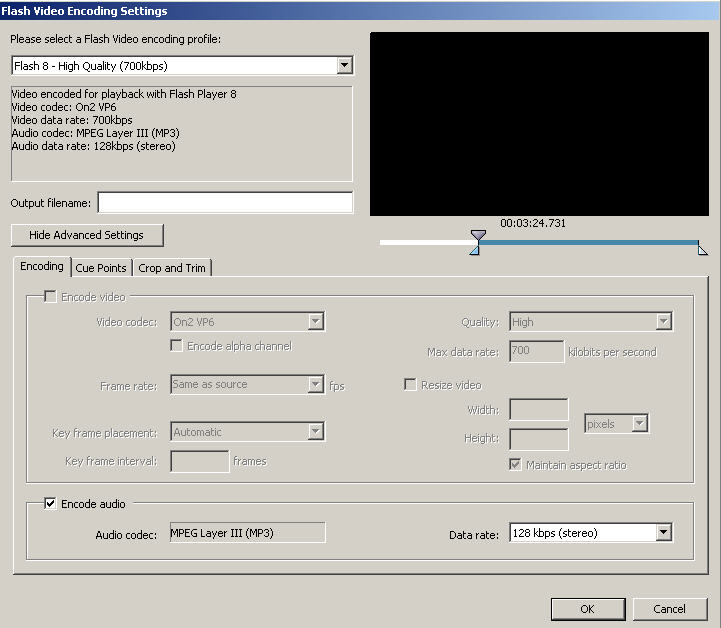This screenshot has width=721, height=628.
Task: Toggle the Resize video checkbox
Action: [x=410, y=384]
